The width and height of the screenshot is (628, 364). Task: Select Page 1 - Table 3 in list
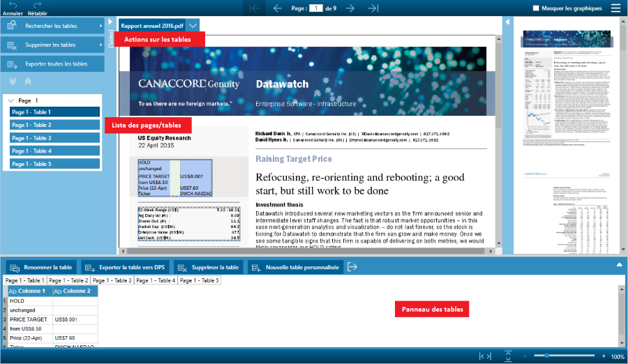click(x=54, y=138)
